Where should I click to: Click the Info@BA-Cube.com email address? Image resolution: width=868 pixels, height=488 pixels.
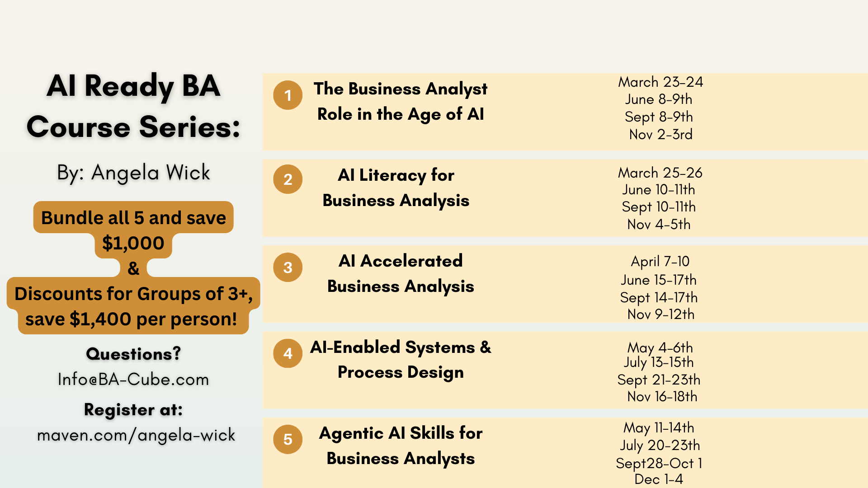click(133, 379)
